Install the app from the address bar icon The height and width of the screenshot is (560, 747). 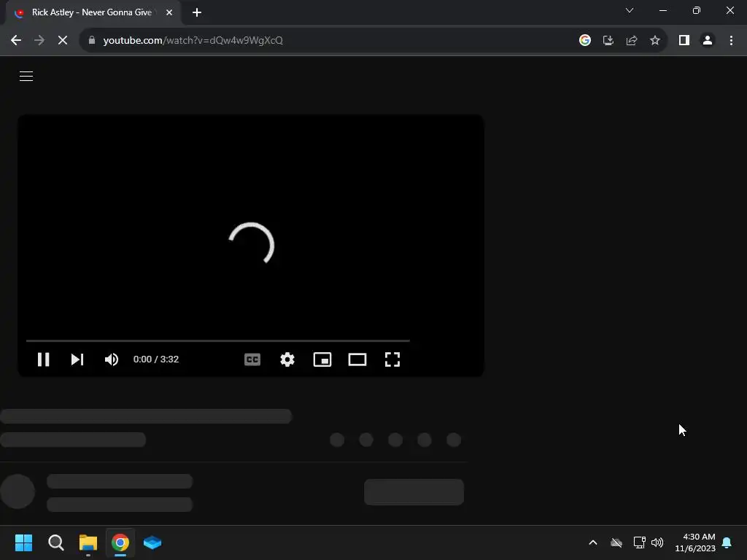[x=608, y=40]
